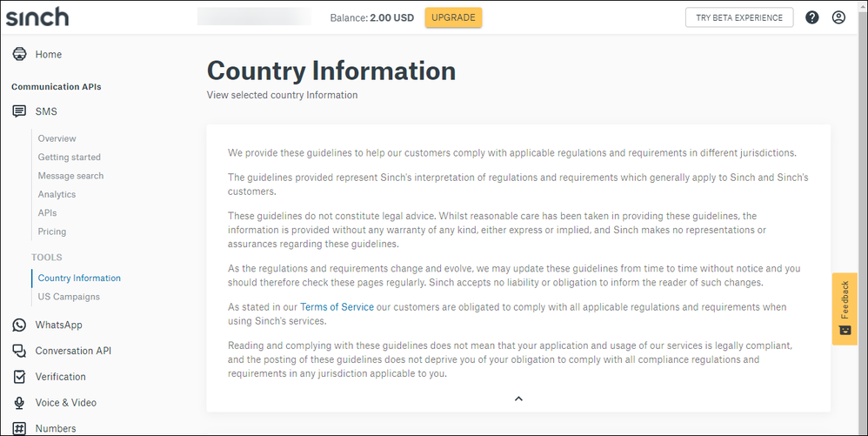
Task: Open Pricing under SMS
Action: pos(52,231)
